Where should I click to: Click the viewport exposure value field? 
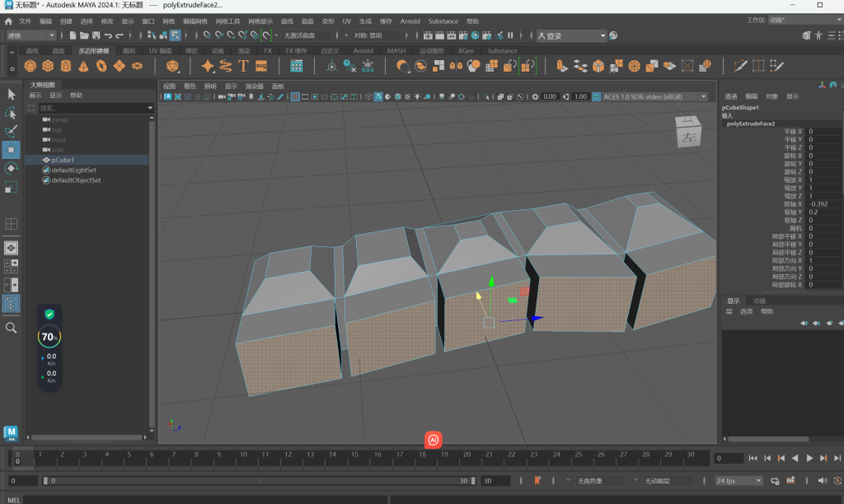coord(550,97)
